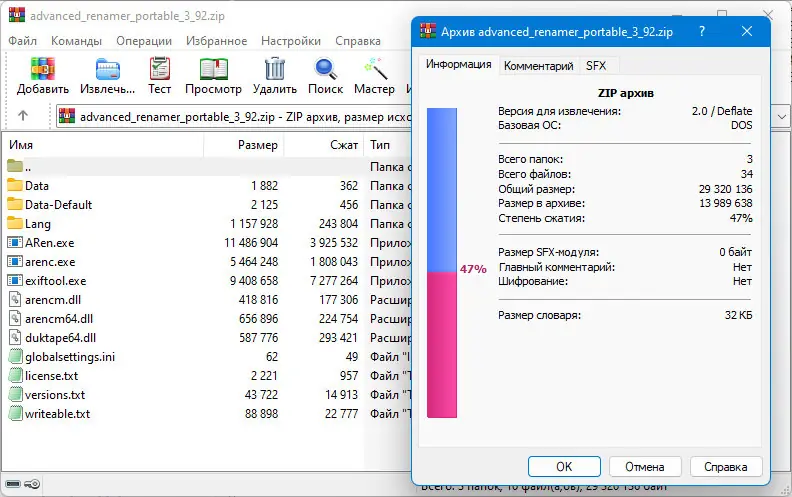Screen dimensions: 792x497
Task: Click the Удалить trash bin icon
Action: pos(275,69)
